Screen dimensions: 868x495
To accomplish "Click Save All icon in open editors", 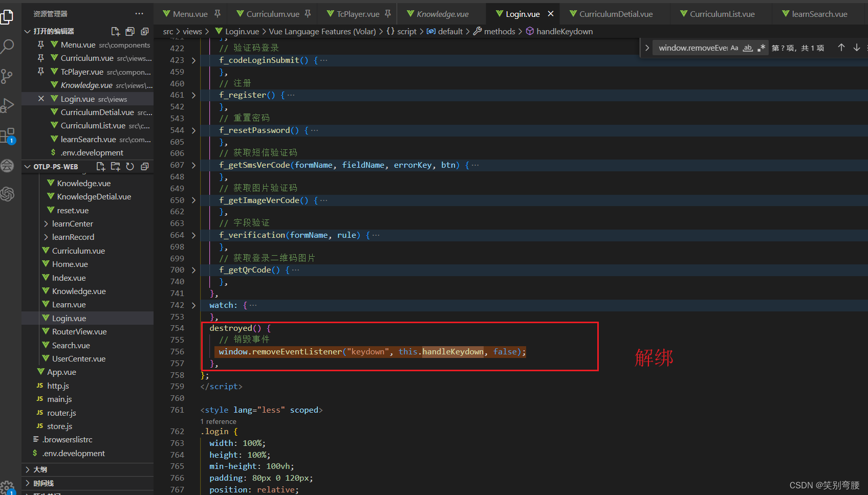I will click(x=130, y=31).
